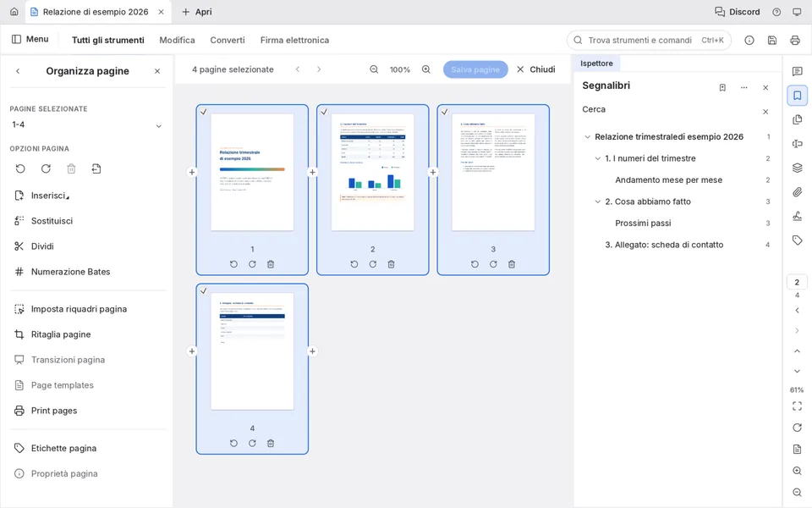Open Segnalibri more options ellipsis

click(744, 87)
